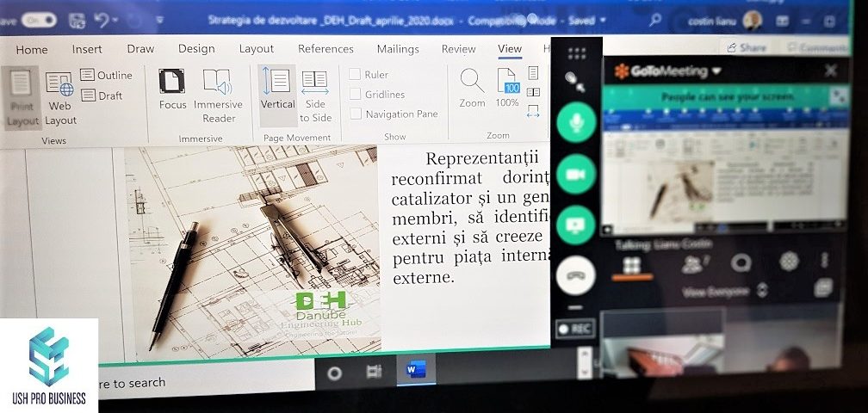Open the Zoom magnifier dialog
This screenshot has height=413, width=868.
[472, 89]
